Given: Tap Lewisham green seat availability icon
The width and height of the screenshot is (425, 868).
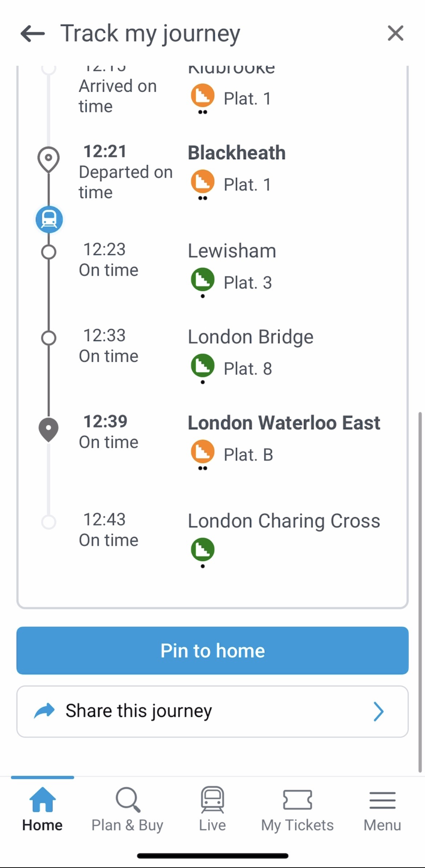Looking at the screenshot, I should coord(203,279).
